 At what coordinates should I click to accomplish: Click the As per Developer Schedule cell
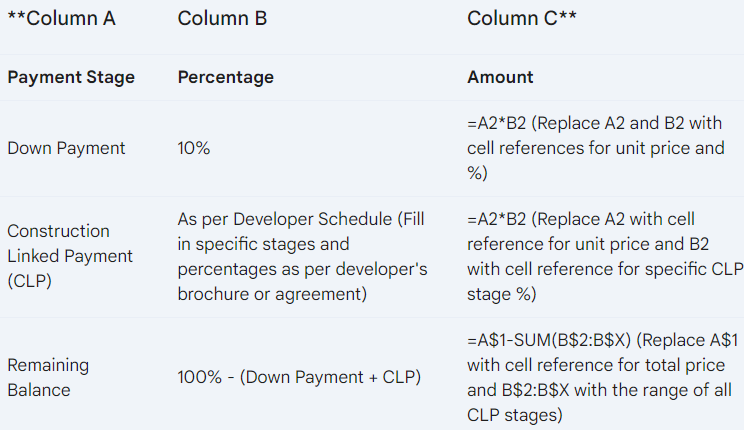[x=302, y=256]
